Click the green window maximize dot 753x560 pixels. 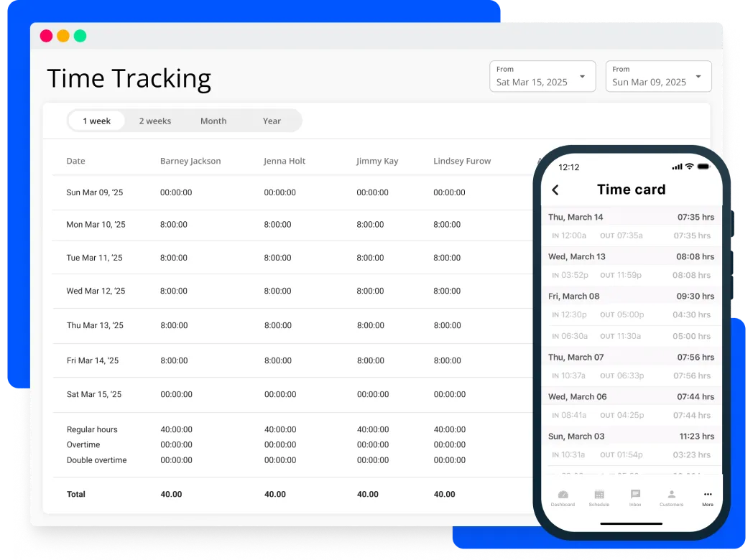coord(80,36)
